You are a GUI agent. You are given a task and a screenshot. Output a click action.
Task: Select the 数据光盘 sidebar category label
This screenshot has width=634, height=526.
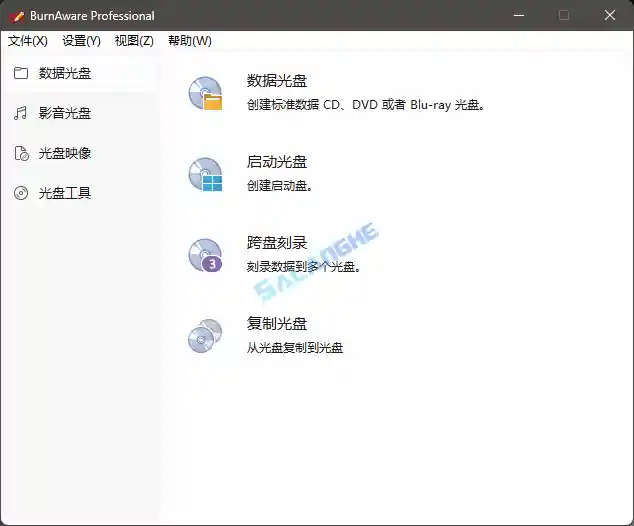[x=65, y=73]
